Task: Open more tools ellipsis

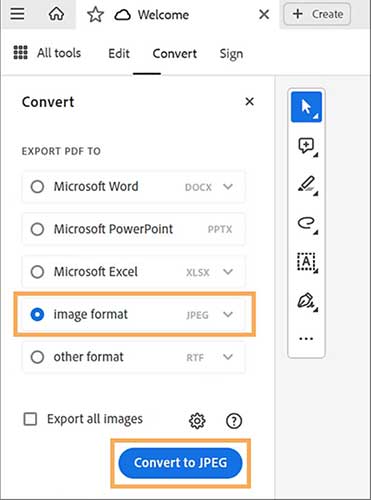Action: 306,339
